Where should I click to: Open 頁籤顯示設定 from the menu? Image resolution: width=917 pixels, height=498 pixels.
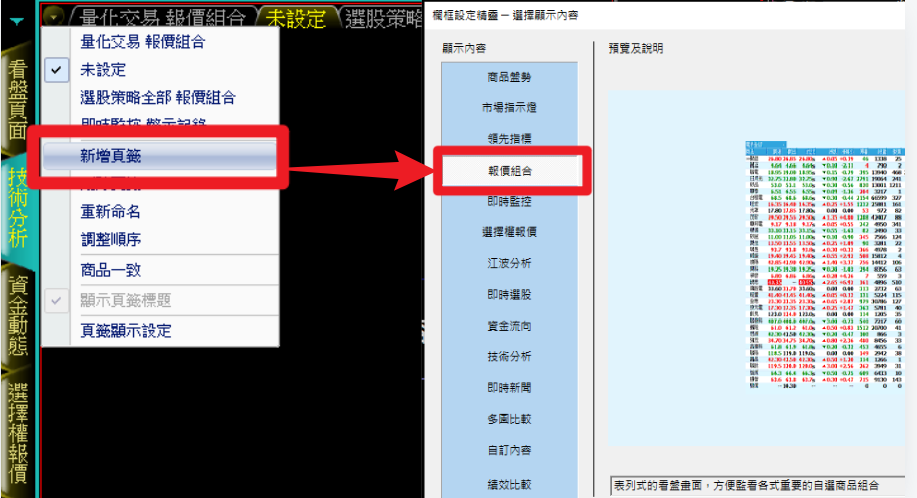(x=126, y=331)
